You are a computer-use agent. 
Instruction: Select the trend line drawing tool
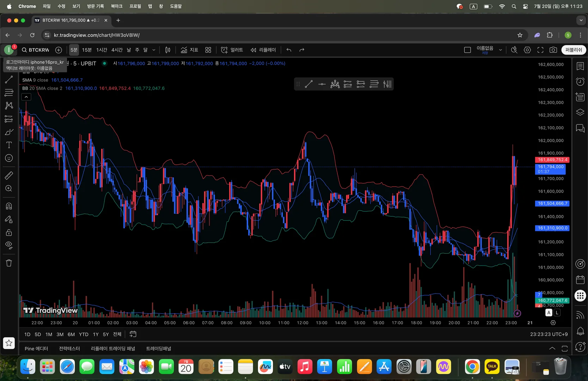[x=9, y=80]
